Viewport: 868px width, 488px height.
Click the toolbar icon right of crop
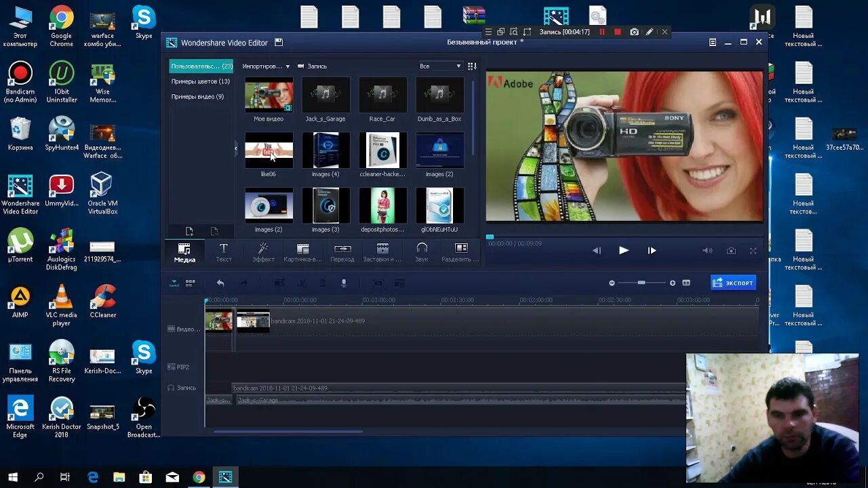[400, 283]
